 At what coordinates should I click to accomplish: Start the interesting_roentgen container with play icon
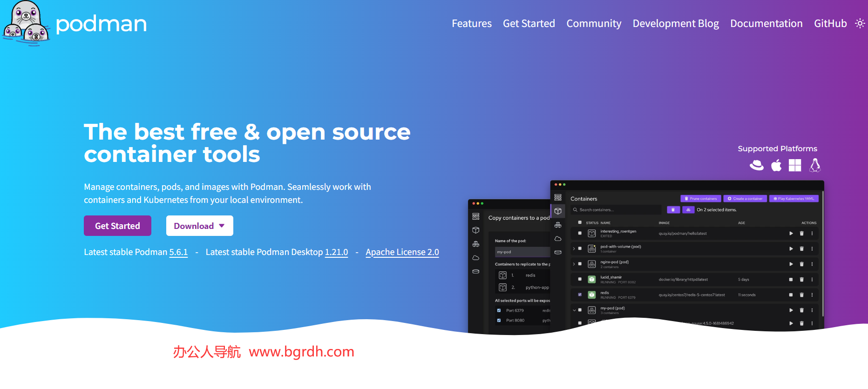[791, 234]
